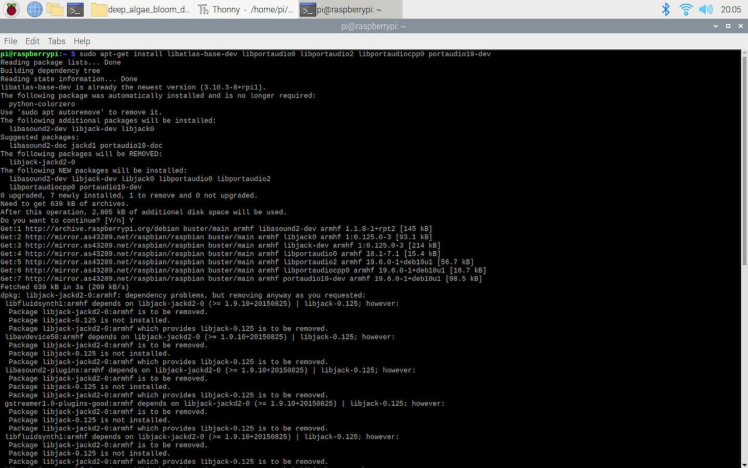Click the terminal window title pi@raspberrypi: ~

(374, 26)
